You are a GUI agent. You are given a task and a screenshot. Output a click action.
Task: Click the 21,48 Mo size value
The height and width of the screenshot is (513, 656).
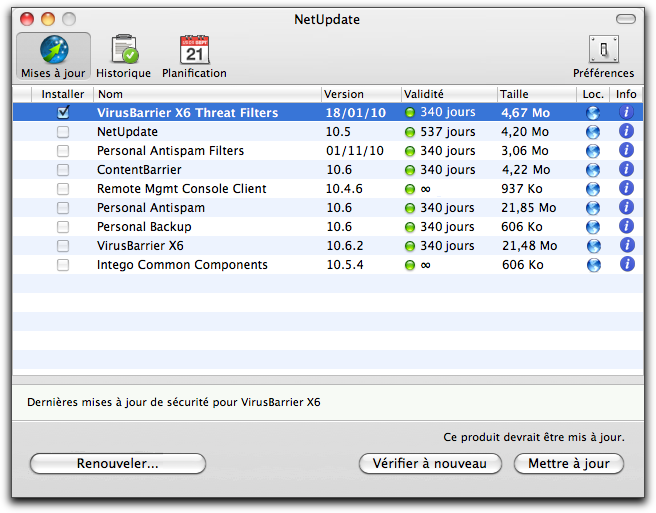[x=530, y=246]
